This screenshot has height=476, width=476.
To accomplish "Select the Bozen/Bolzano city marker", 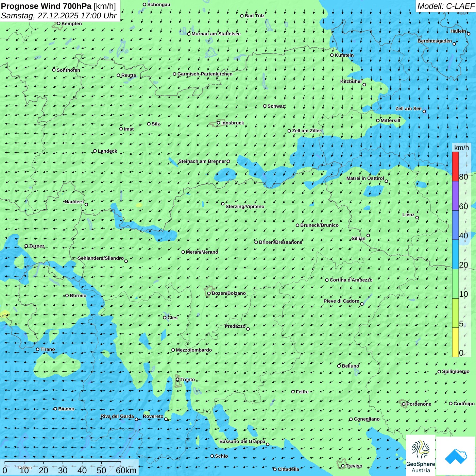I will 209,293.
